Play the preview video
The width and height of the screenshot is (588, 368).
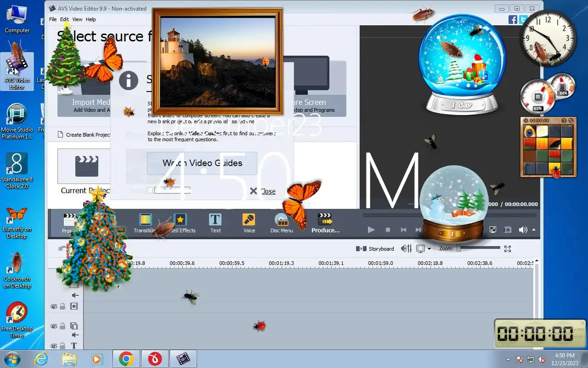371,230
